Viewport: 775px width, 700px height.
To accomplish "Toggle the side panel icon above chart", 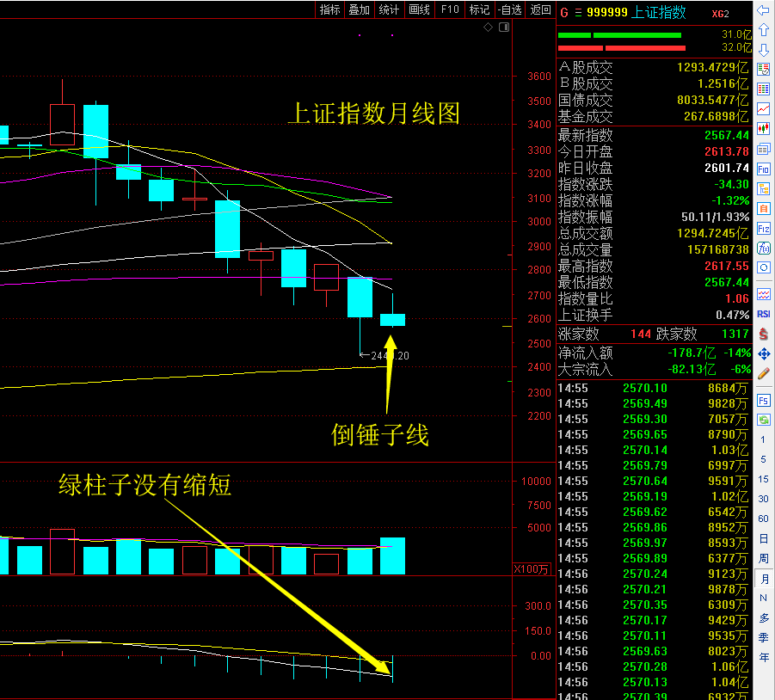I will click(x=504, y=28).
